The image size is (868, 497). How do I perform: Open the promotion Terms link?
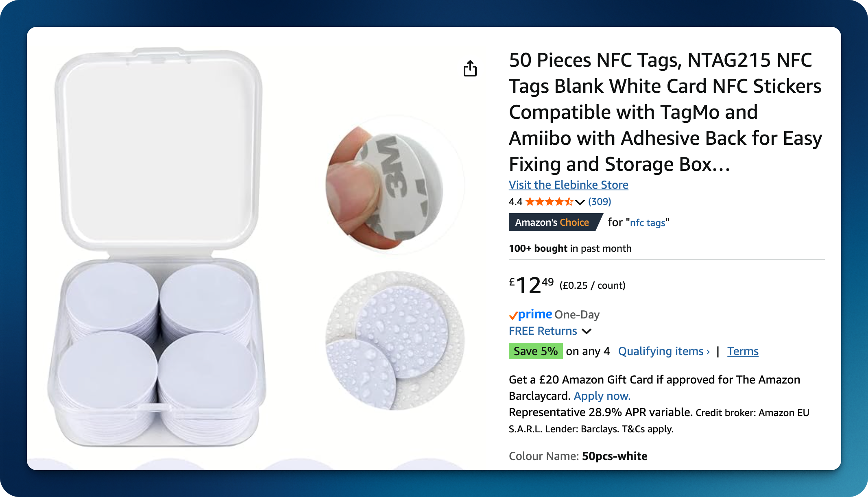point(743,351)
